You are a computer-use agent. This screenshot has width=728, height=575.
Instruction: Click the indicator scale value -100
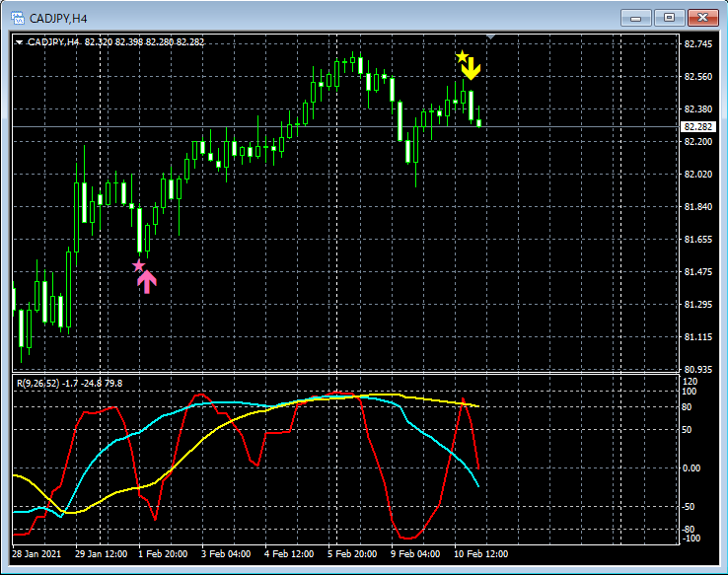click(x=691, y=539)
